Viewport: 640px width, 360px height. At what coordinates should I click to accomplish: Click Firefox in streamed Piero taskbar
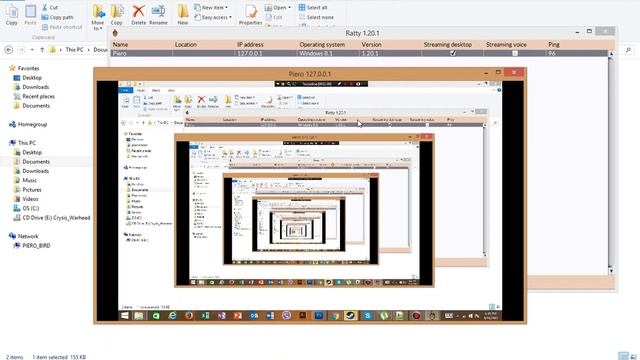point(189,316)
